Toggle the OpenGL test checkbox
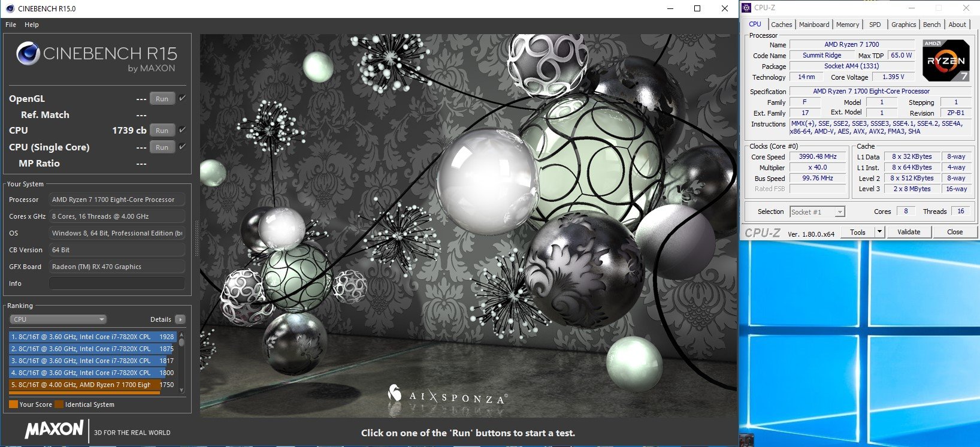980x447 pixels. click(x=182, y=98)
